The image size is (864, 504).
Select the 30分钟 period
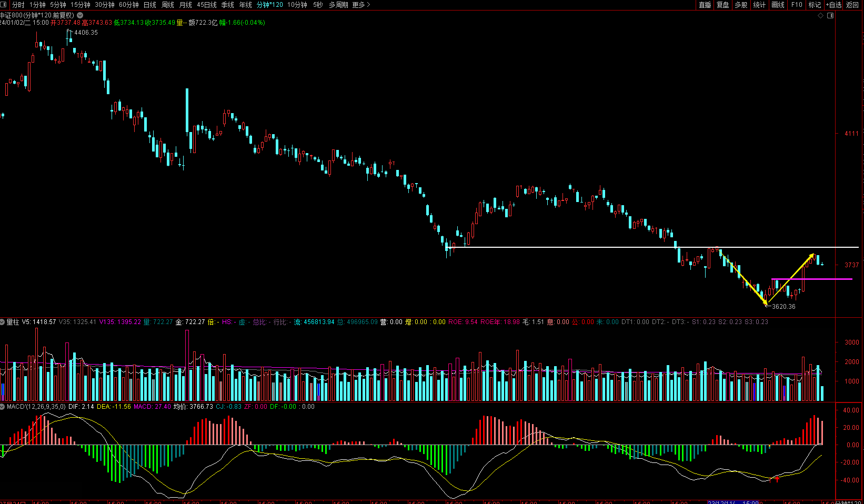(x=105, y=5)
